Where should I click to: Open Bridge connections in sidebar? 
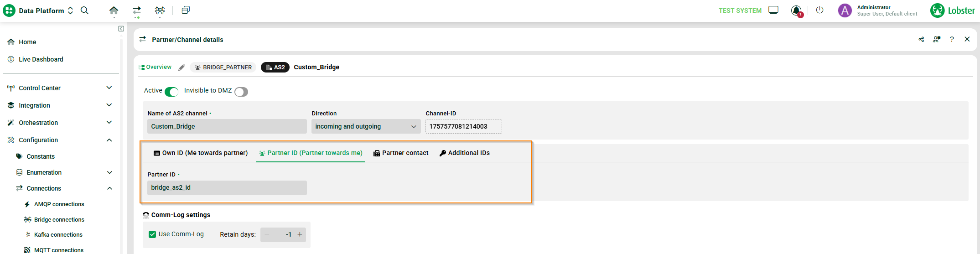[59, 219]
